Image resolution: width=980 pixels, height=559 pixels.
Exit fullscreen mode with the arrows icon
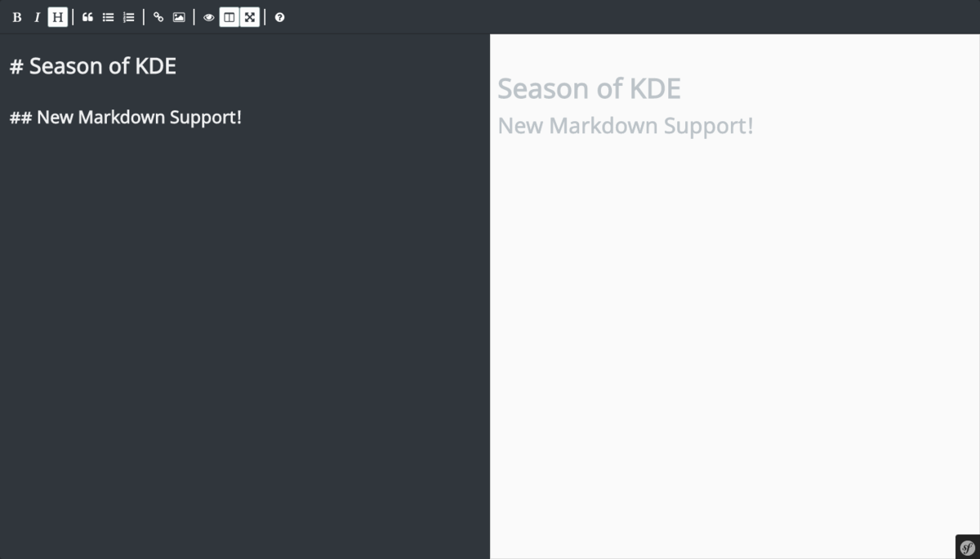pos(250,17)
